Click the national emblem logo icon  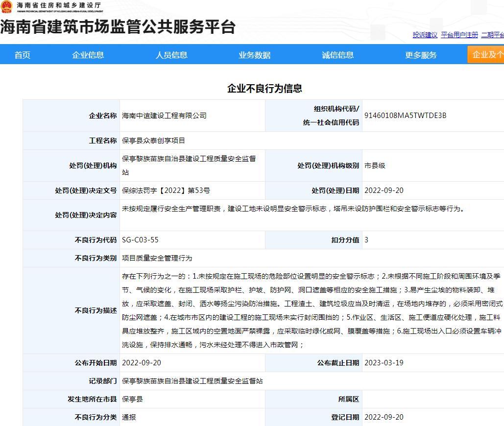7,7
